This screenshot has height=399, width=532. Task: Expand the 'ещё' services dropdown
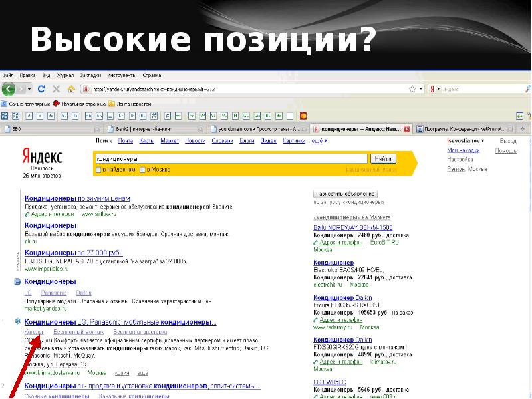pyautogui.click(x=318, y=141)
